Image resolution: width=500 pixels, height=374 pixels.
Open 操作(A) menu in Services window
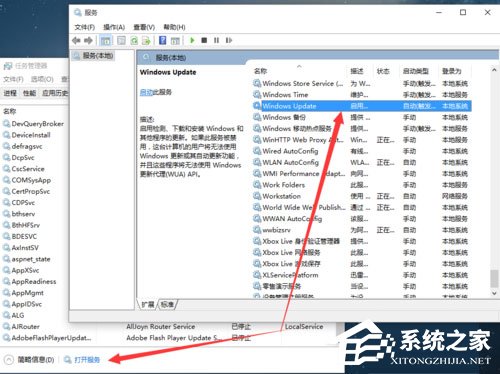pos(114,27)
